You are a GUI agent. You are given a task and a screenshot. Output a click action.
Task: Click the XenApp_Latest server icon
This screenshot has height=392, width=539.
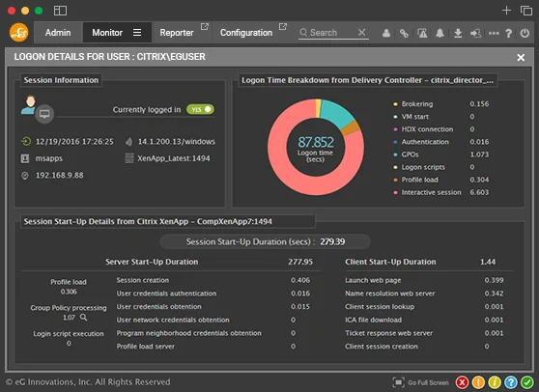point(128,158)
